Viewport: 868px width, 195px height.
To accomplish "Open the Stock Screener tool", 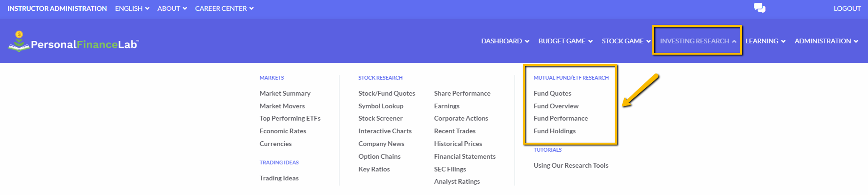I will pos(380,118).
